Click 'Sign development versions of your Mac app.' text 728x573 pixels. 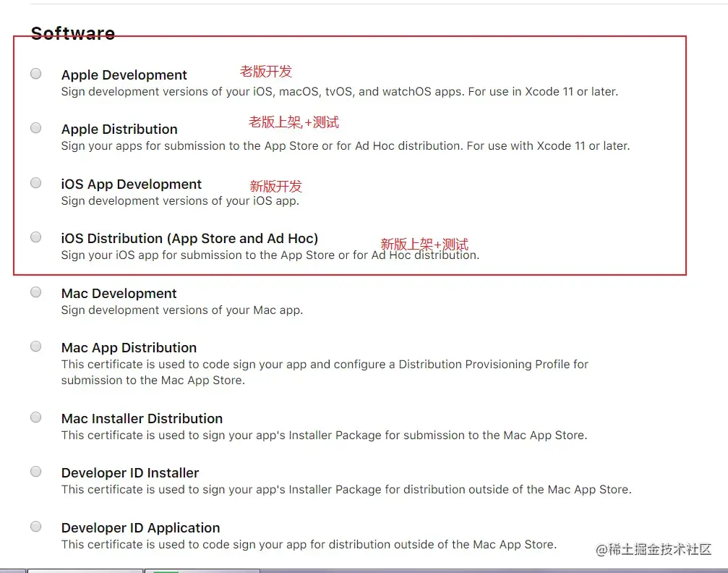pyautogui.click(x=182, y=310)
